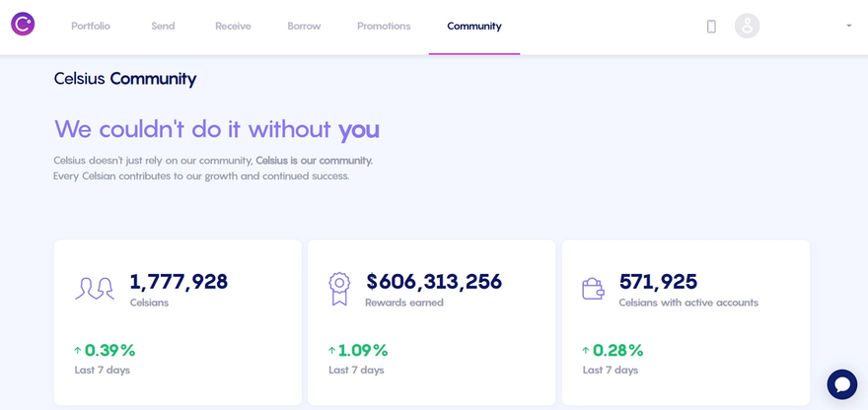Click the Rewards earned ribbon icon
868x410 pixels.
coord(338,289)
